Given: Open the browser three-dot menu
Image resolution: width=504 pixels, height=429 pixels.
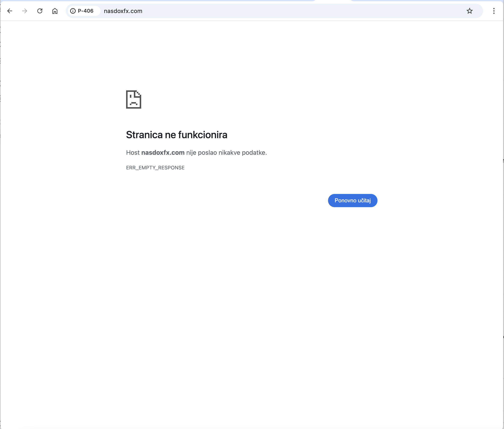Looking at the screenshot, I should tap(494, 11).
